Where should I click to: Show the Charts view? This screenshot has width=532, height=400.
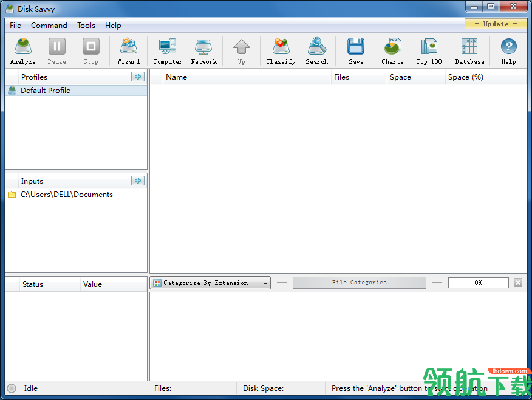(x=392, y=51)
